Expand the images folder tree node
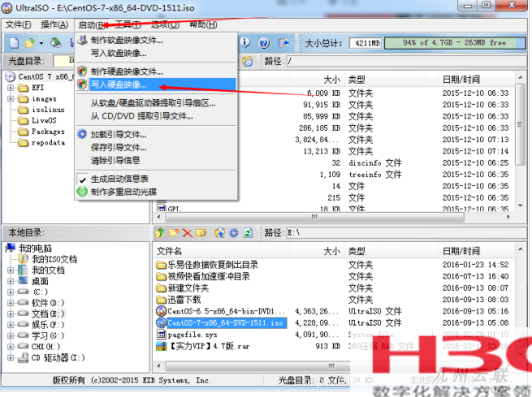 click(x=11, y=99)
